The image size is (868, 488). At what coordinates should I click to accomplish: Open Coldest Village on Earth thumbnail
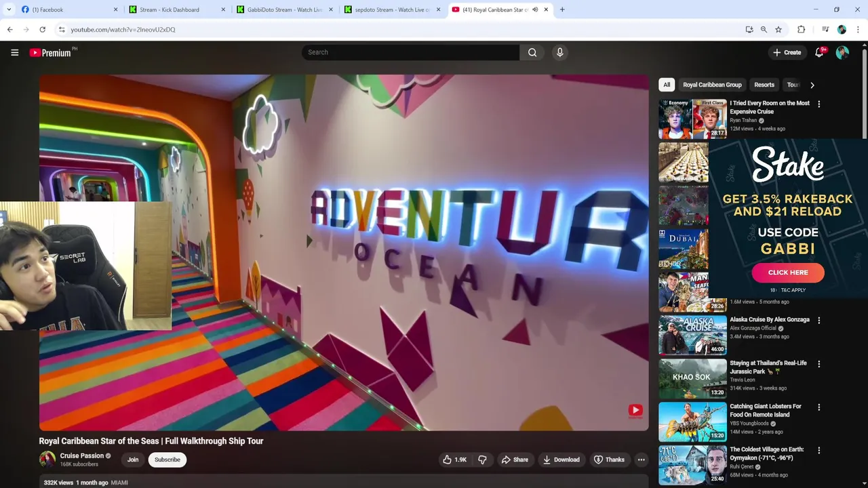692,464
